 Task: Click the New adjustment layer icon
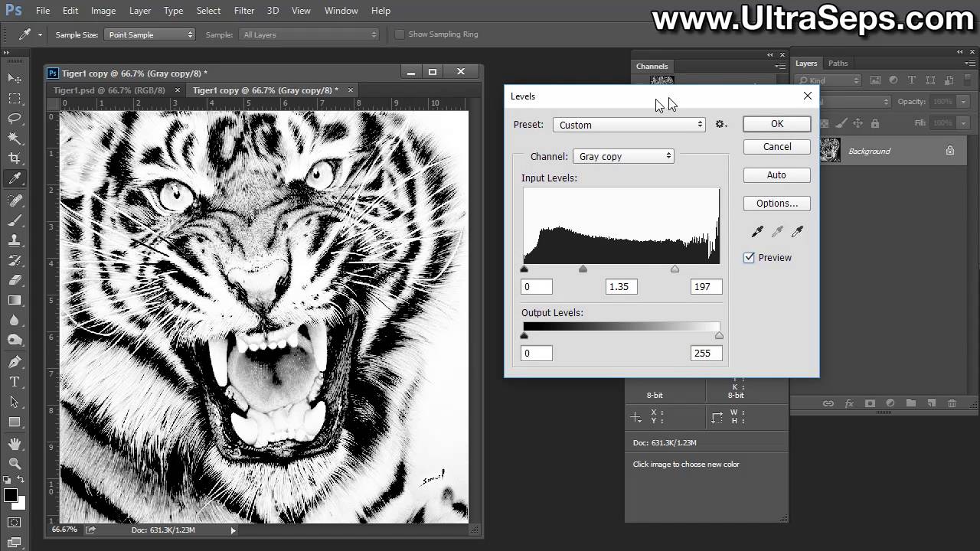890,403
